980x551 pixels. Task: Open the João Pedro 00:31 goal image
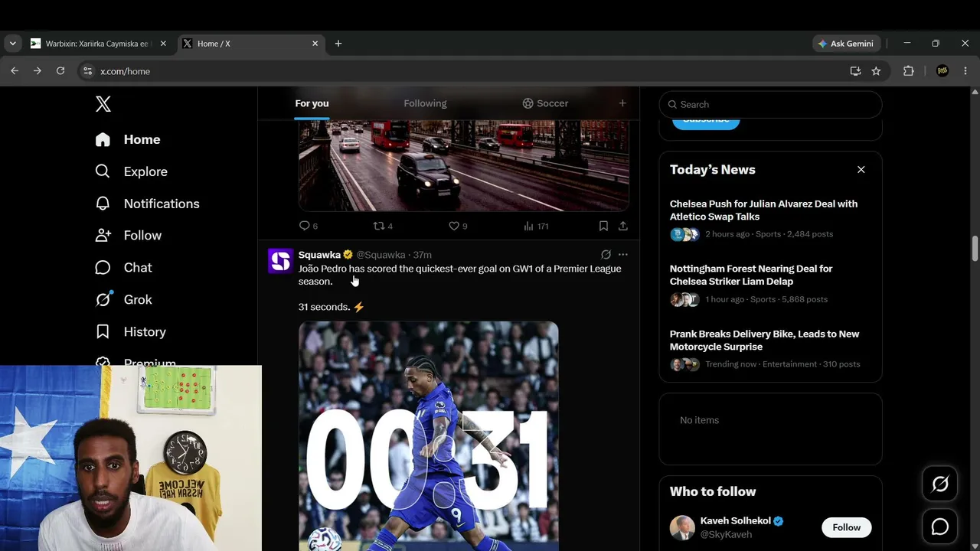point(429,436)
